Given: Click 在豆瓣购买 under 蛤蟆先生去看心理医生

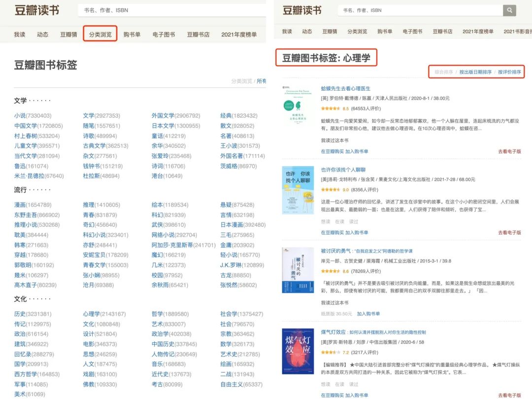Looking at the screenshot, I should (332, 151).
